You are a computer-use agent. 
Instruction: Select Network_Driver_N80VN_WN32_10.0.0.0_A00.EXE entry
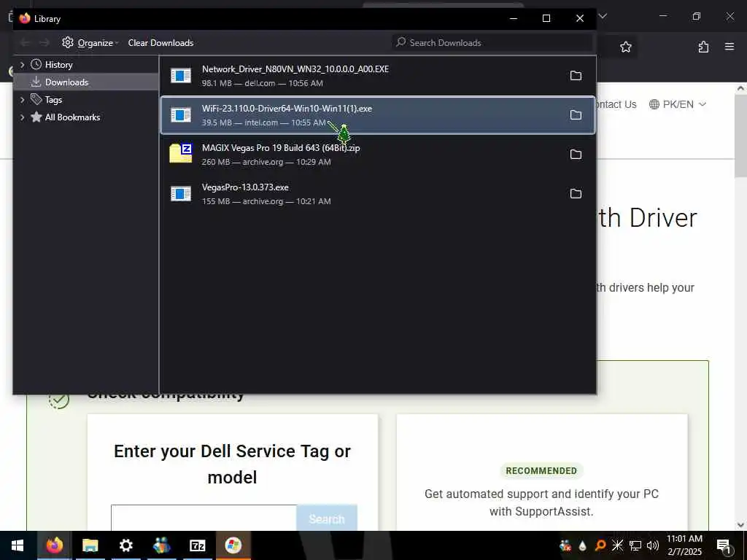(378, 76)
